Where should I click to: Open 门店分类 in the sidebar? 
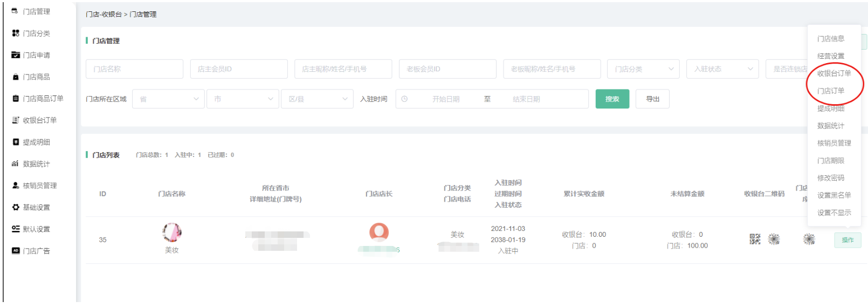[x=36, y=33]
